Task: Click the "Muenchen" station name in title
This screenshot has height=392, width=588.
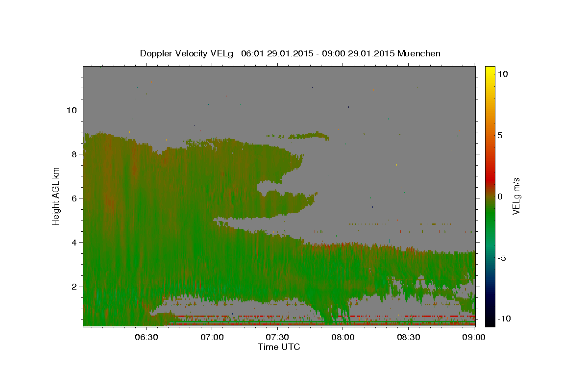Action: click(x=419, y=53)
